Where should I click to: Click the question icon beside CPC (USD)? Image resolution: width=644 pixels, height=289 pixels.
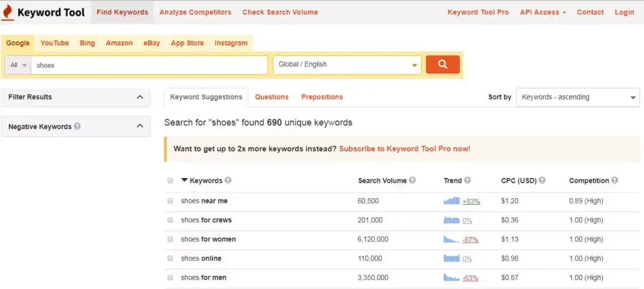pos(542,180)
